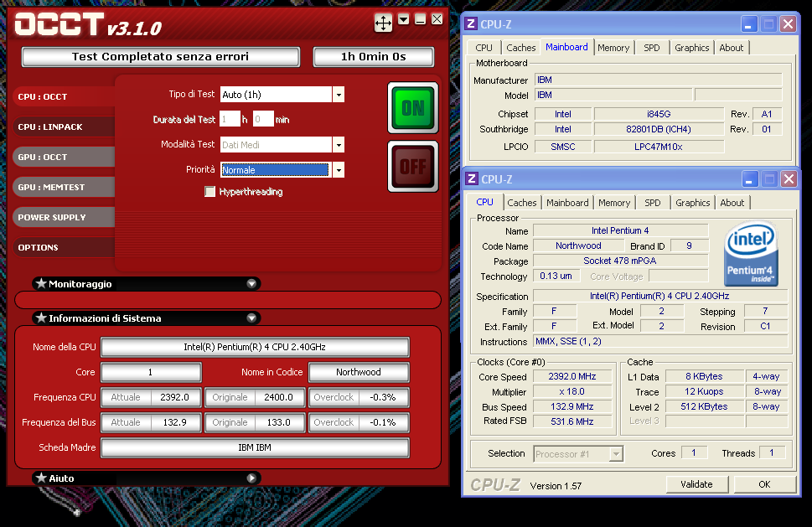
Task: Minimize the OCCT window
Action: coord(421,19)
